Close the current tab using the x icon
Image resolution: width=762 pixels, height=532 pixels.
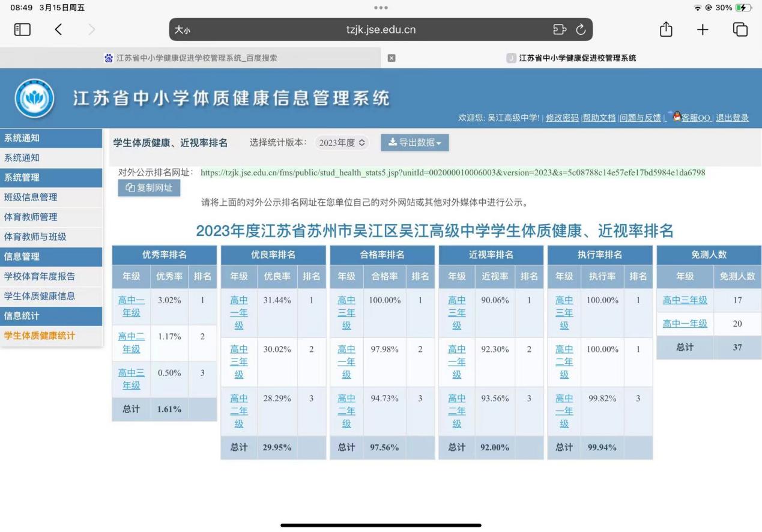coord(392,58)
